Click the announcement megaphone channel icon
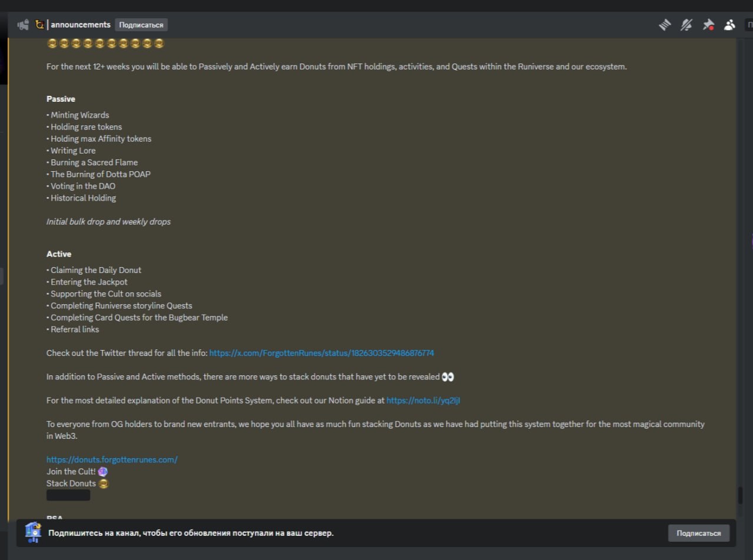Image resolution: width=753 pixels, height=560 pixels. (x=23, y=25)
